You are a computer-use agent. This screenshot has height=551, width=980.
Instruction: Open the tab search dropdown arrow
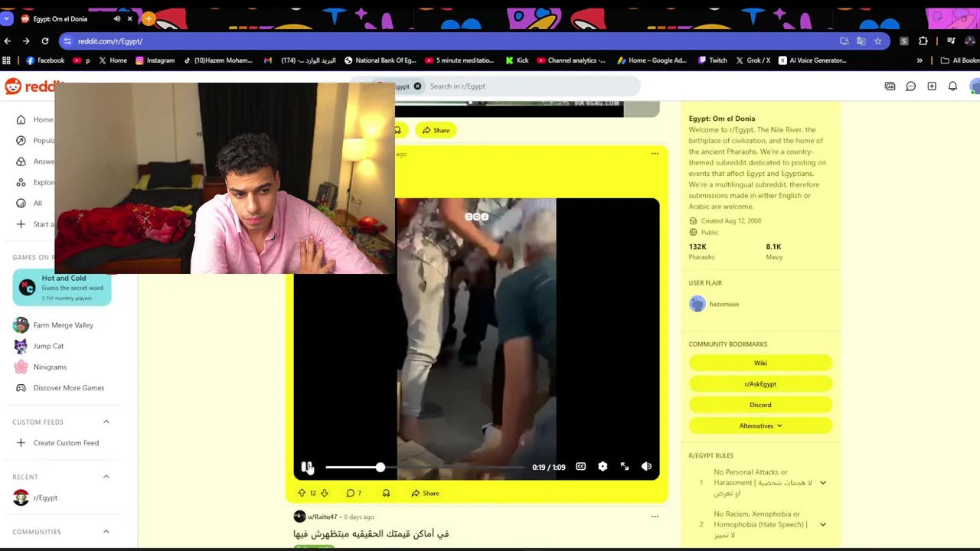[x=7, y=18]
